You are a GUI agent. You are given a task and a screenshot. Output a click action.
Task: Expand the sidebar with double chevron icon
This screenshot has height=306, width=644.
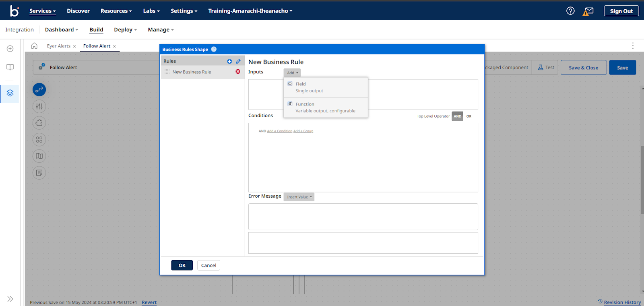(10, 299)
